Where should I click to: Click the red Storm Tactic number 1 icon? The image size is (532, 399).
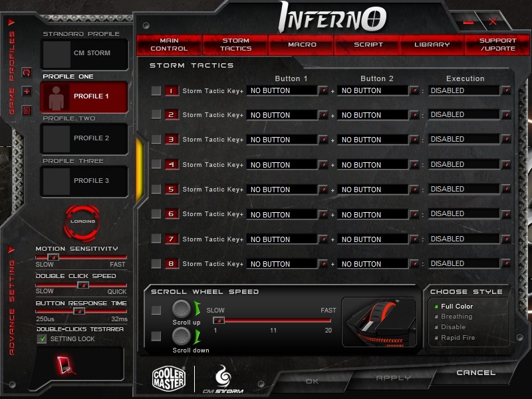[x=172, y=90]
